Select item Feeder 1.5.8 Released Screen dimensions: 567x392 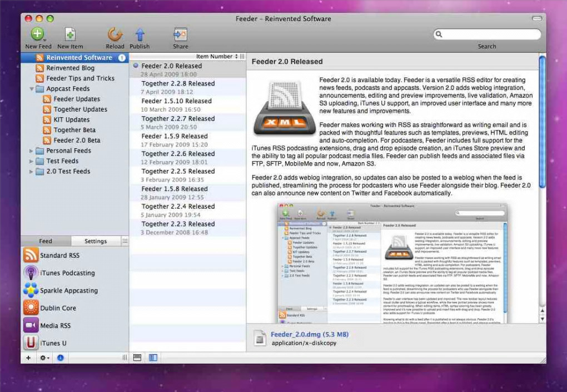(187, 193)
